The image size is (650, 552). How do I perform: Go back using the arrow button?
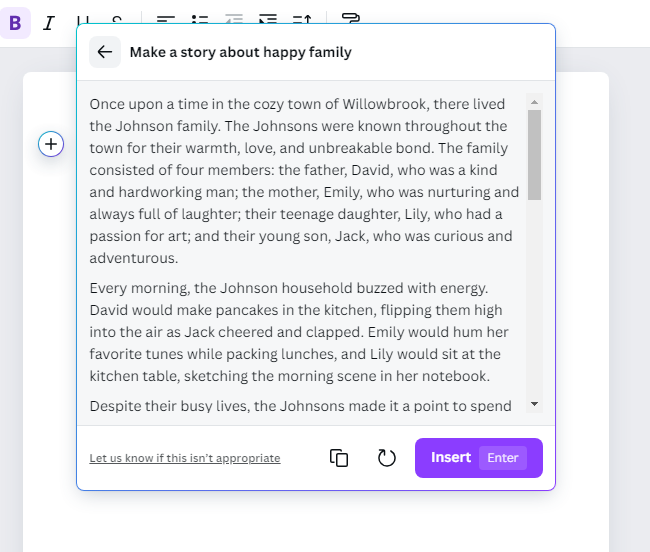pos(105,52)
